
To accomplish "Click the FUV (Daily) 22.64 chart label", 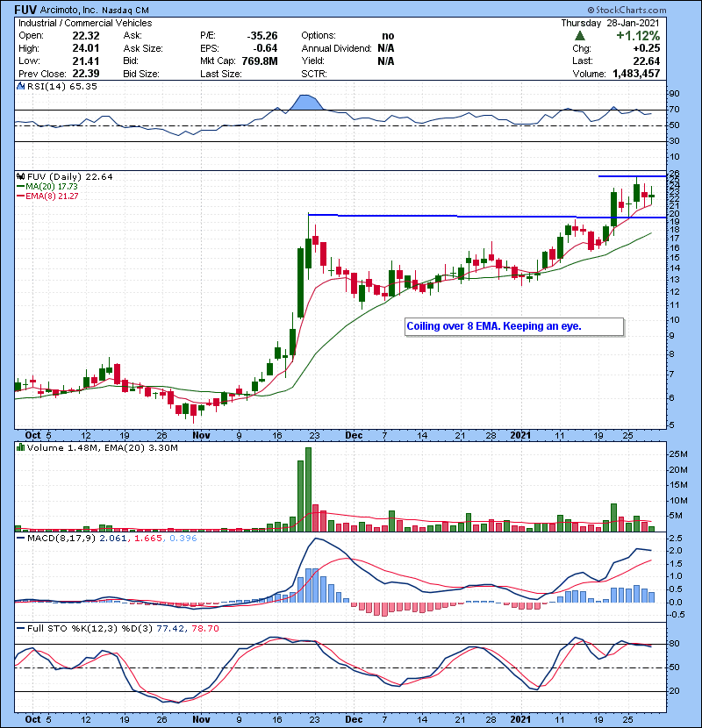I will tap(69, 176).
